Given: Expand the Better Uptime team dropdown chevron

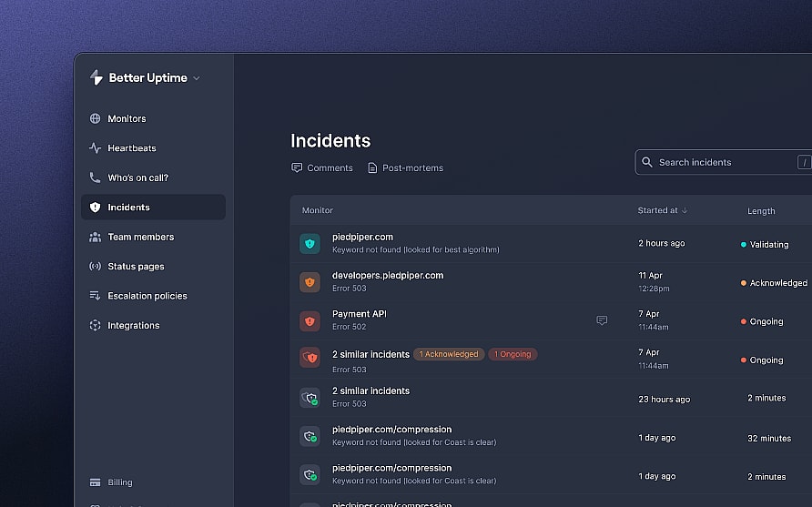Looking at the screenshot, I should click(197, 78).
